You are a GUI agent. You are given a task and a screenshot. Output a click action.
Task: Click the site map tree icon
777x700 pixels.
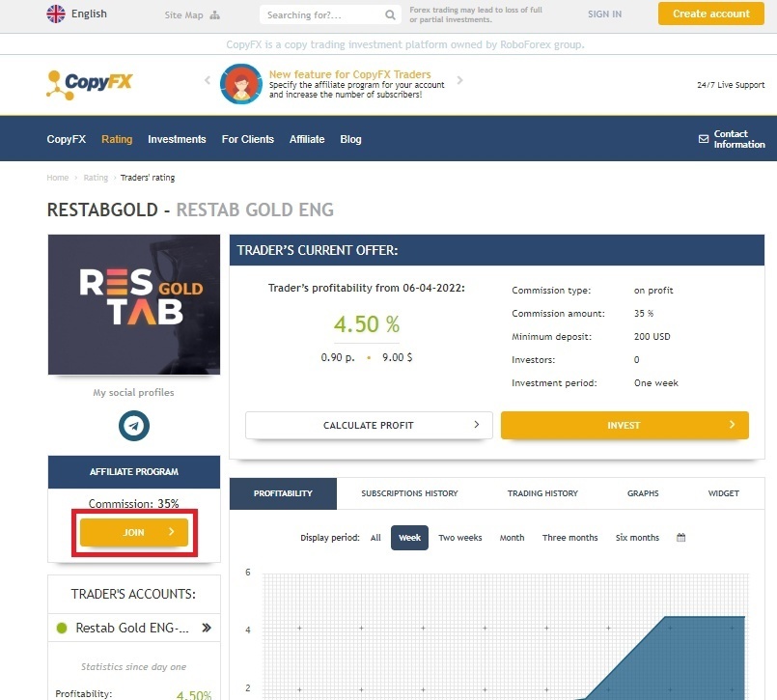(x=214, y=15)
